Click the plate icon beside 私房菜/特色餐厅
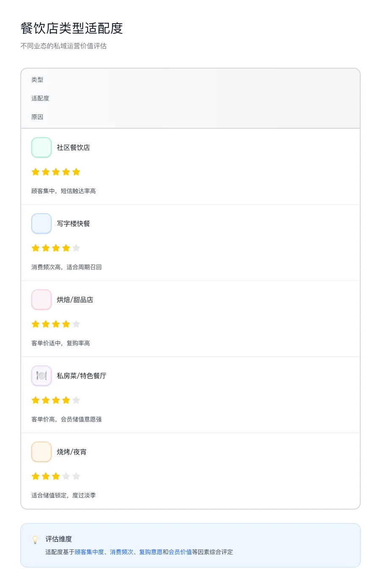Screen dimensions: 381x588 (x=41, y=376)
